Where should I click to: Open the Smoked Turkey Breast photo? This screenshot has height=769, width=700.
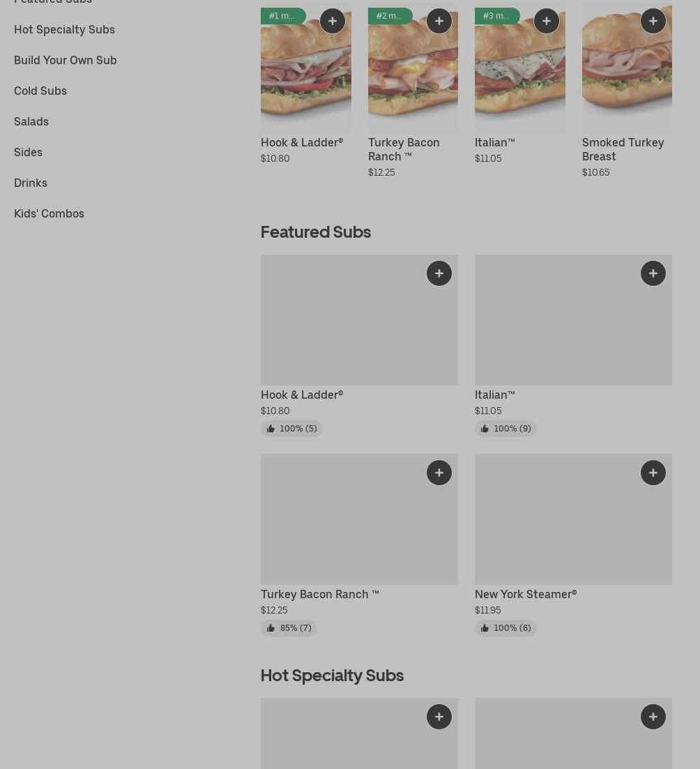tap(627, 68)
